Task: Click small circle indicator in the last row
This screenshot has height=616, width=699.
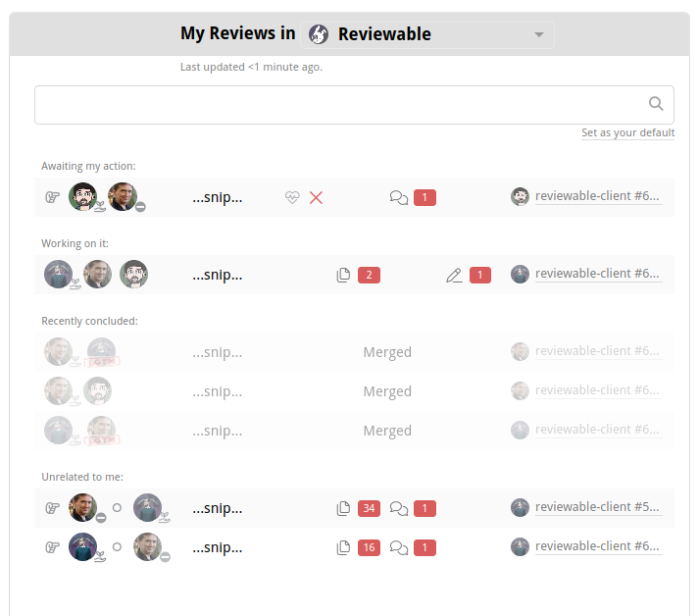Action: 117,547
